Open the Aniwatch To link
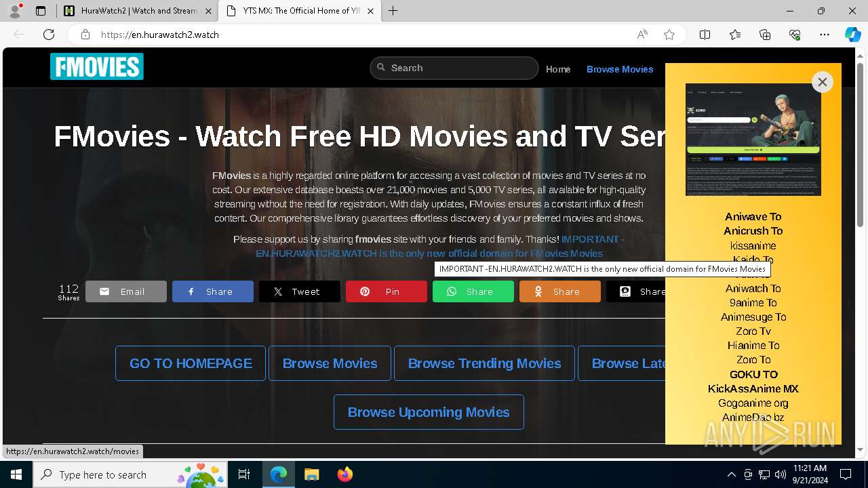The height and width of the screenshot is (488, 868). coord(753,289)
